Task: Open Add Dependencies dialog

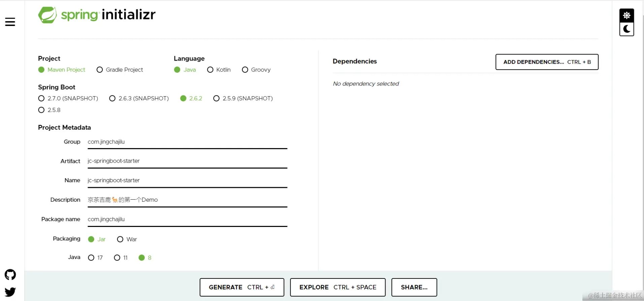Action: (547, 62)
